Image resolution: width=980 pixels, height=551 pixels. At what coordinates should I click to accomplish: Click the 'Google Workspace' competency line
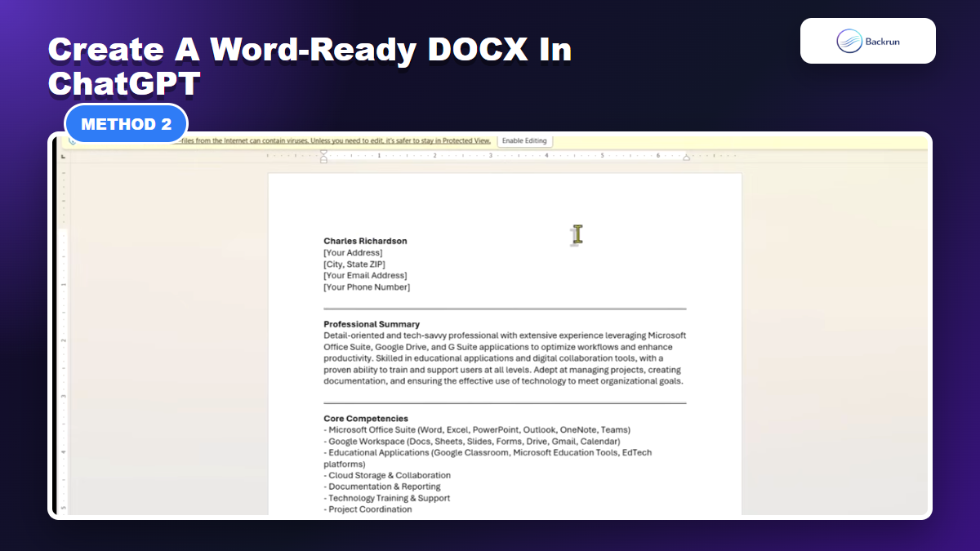(x=472, y=442)
